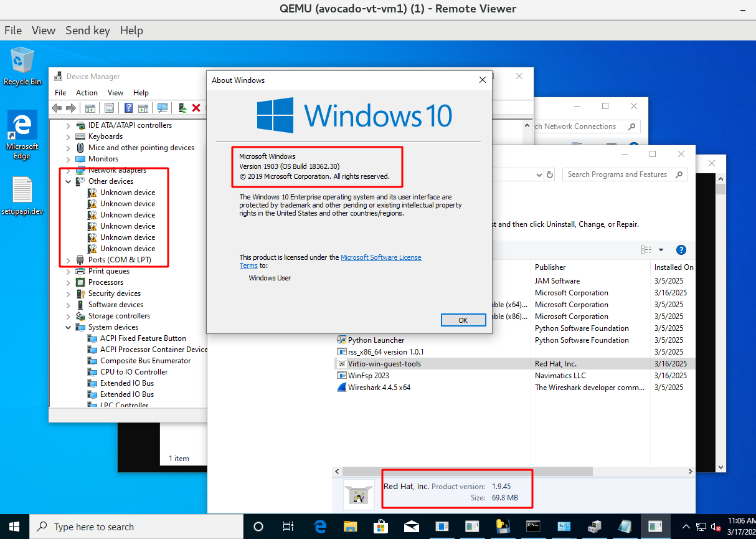Switch to Command Prompt taskbar icon
The height and width of the screenshot is (539, 756).
click(533, 527)
